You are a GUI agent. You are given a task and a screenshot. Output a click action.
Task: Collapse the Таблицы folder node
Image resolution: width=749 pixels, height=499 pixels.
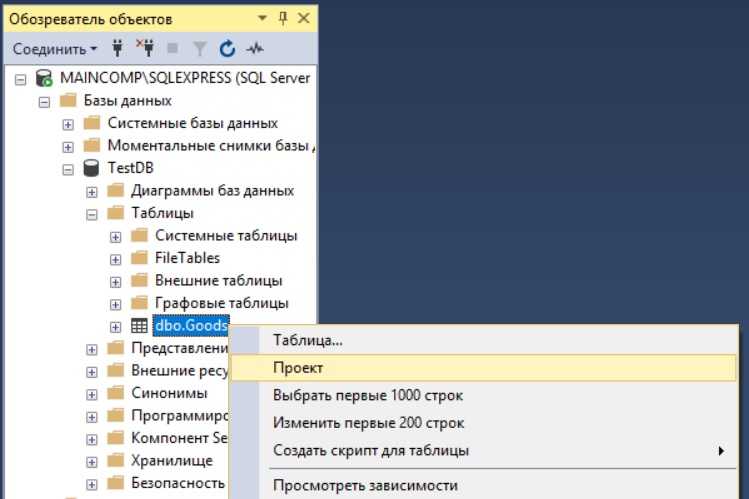click(92, 214)
